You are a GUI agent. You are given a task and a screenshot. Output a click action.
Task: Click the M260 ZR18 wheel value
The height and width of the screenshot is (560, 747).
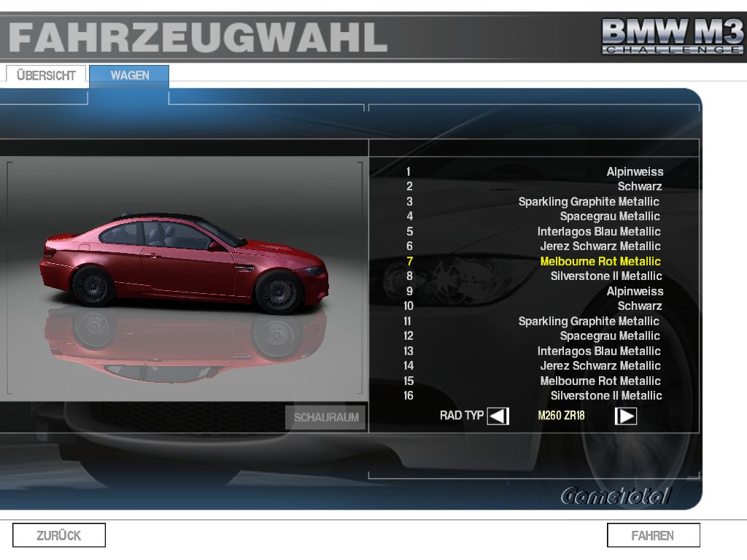pos(561,416)
